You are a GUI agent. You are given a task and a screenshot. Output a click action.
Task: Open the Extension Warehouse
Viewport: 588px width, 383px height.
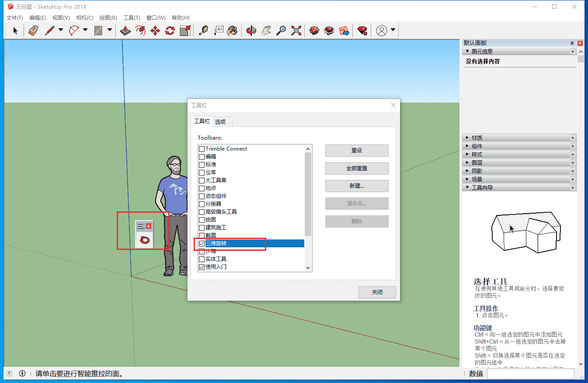point(329,31)
